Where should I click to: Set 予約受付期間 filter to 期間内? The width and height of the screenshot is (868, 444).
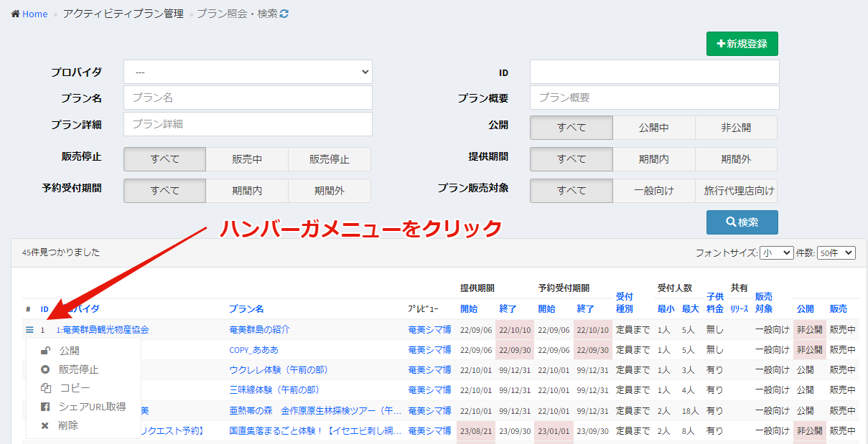coord(247,191)
